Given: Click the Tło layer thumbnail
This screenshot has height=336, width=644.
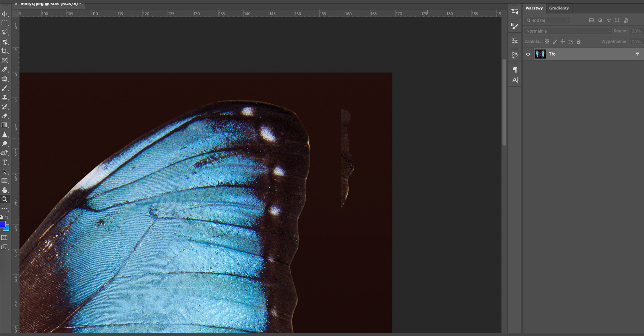Looking at the screenshot, I should [x=540, y=54].
